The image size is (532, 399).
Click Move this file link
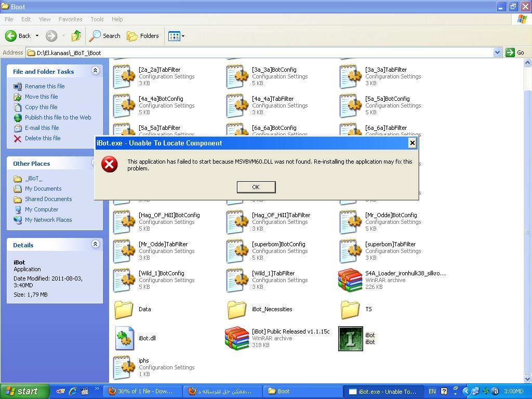pyautogui.click(x=42, y=97)
